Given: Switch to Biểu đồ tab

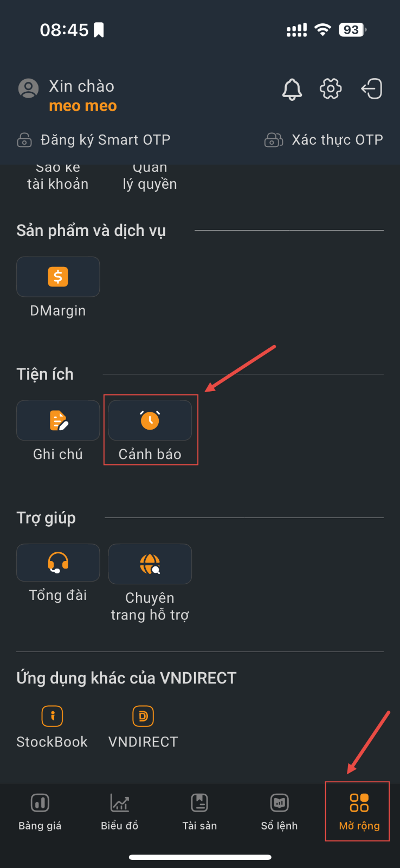Looking at the screenshot, I should pyautogui.click(x=120, y=812).
